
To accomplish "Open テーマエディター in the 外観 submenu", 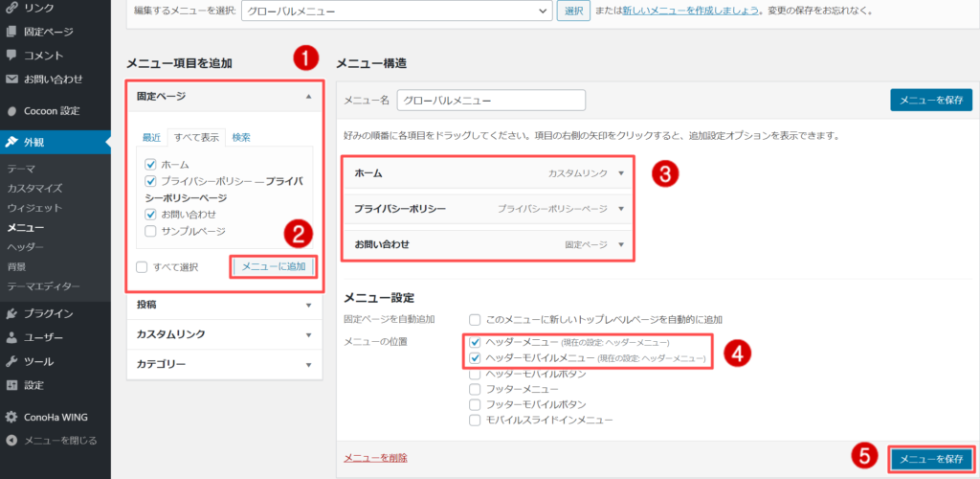I will pos(44,286).
